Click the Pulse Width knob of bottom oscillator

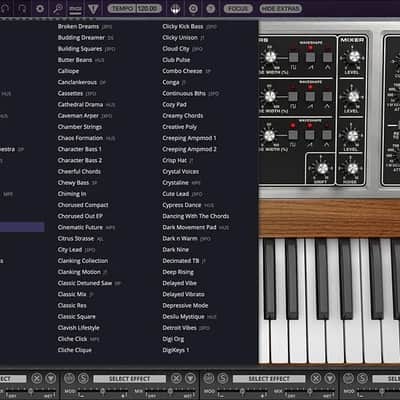(x=269, y=135)
